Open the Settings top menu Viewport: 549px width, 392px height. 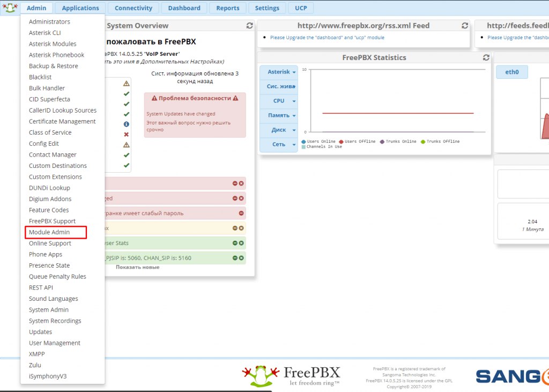[x=267, y=8]
